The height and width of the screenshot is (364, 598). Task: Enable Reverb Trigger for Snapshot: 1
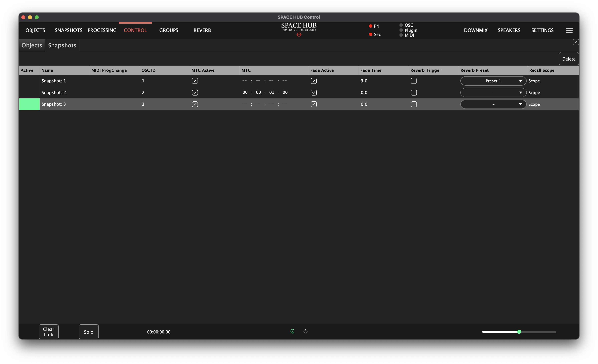(414, 81)
